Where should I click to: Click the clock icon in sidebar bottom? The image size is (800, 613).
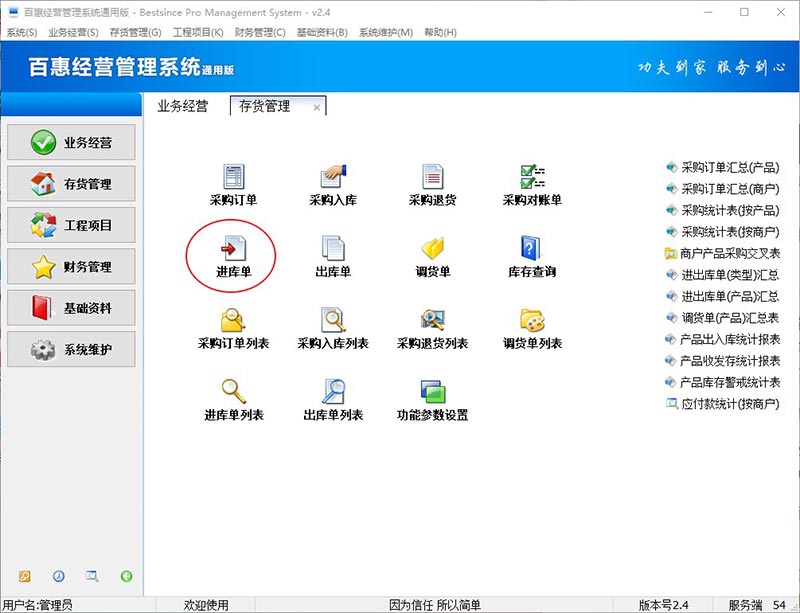pos(58,576)
